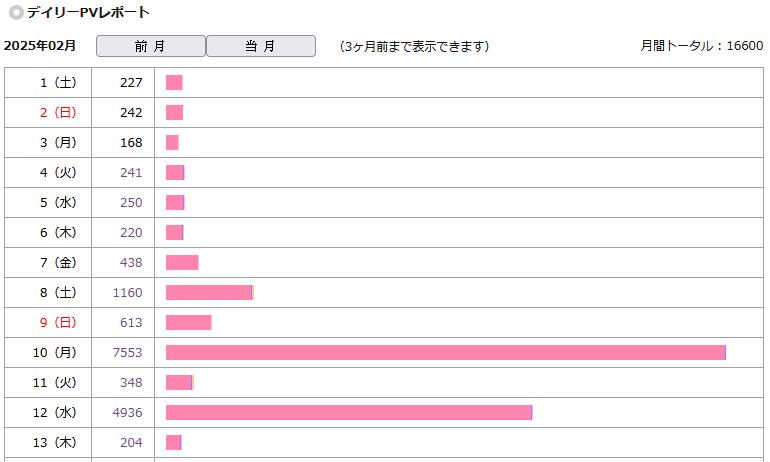This screenshot has height=462, width=770.
Task: Click the 2 (日) Sunday date cell
Action: [x=48, y=112]
